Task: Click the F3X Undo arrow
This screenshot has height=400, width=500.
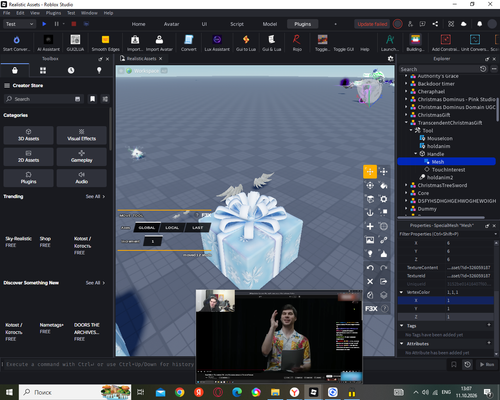Action: 370,268
